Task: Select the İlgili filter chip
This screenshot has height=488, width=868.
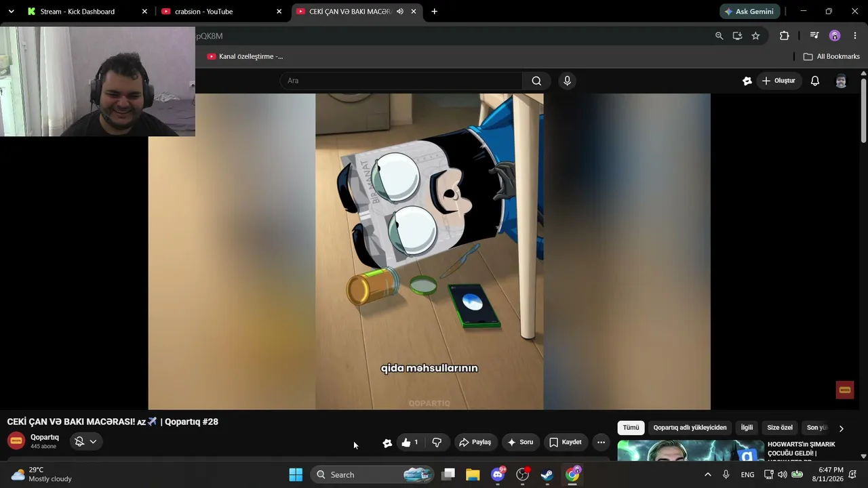Action: point(747,428)
